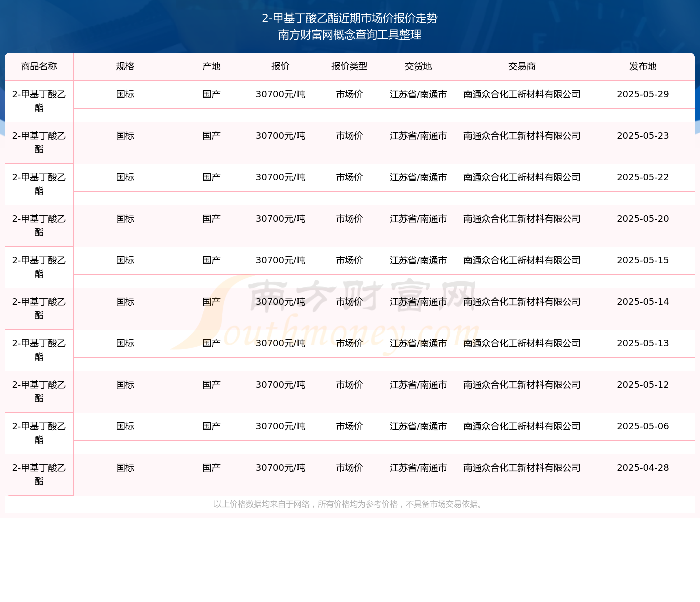Select the date 2025-05-29 cell
700x602 pixels.
643,94
